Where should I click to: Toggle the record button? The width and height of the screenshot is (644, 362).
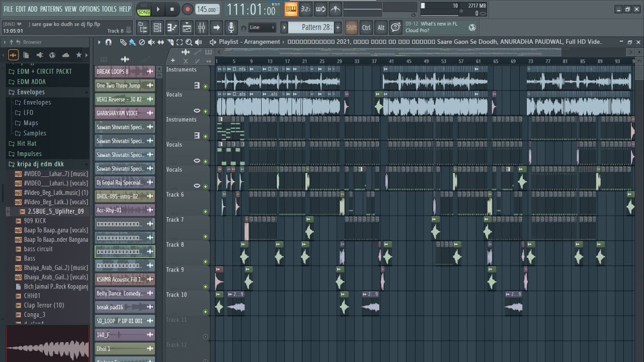click(187, 9)
